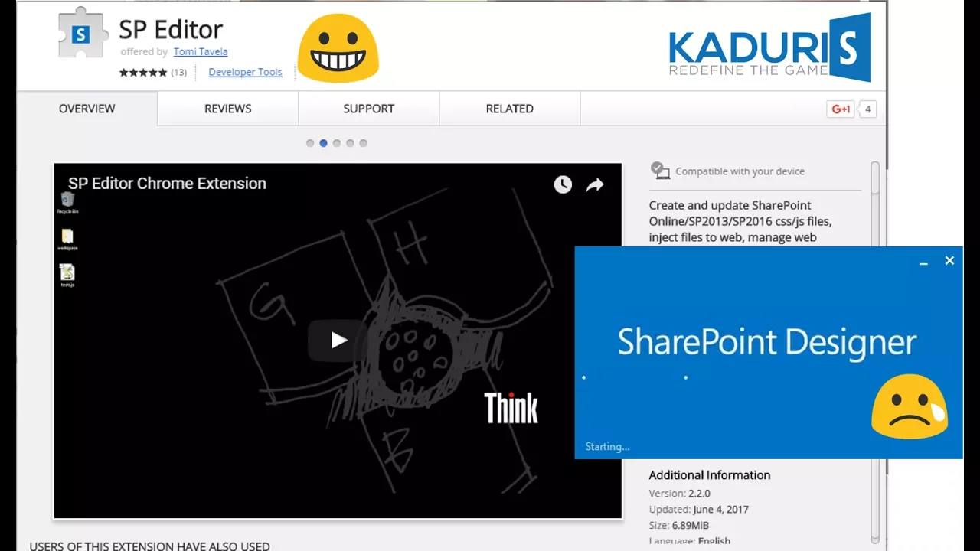The height and width of the screenshot is (551, 980).
Task: Click the details panel scrollbar
Action: [x=875, y=352]
